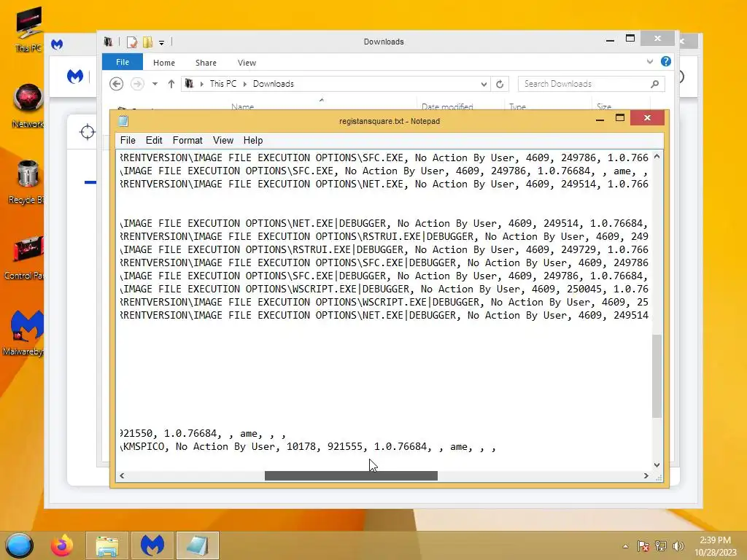
Task: Sort by Size column header
Action: tap(603, 106)
